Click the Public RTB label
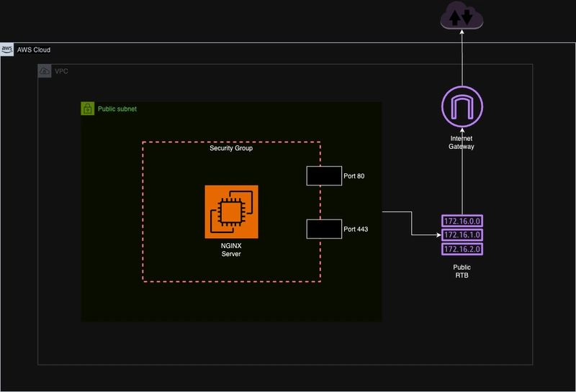The width and height of the screenshot is (576, 392). 462,271
